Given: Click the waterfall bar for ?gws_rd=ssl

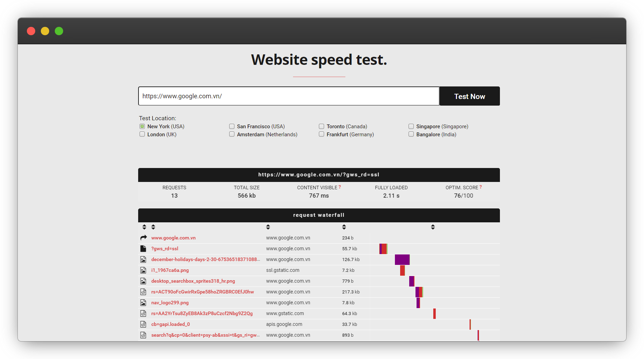Looking at the screenshot, I should click(x=383, y=249).
